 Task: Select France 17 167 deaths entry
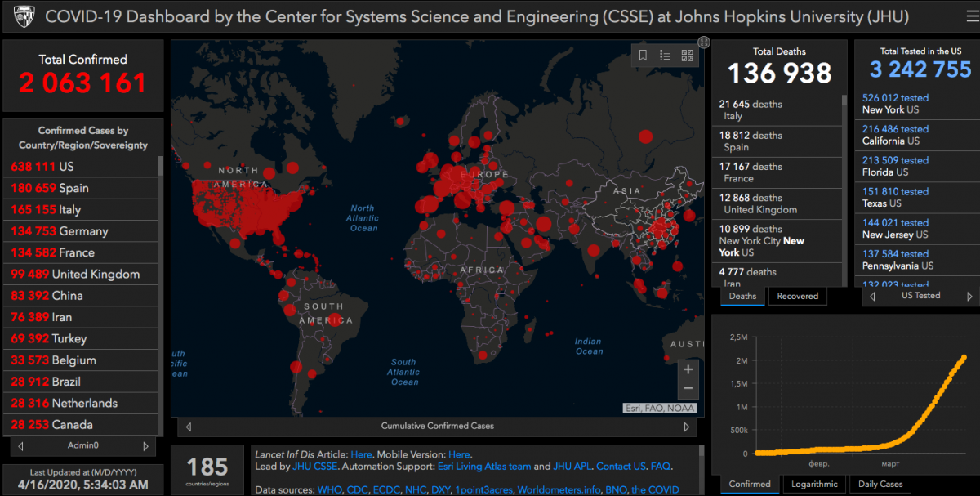777,172
